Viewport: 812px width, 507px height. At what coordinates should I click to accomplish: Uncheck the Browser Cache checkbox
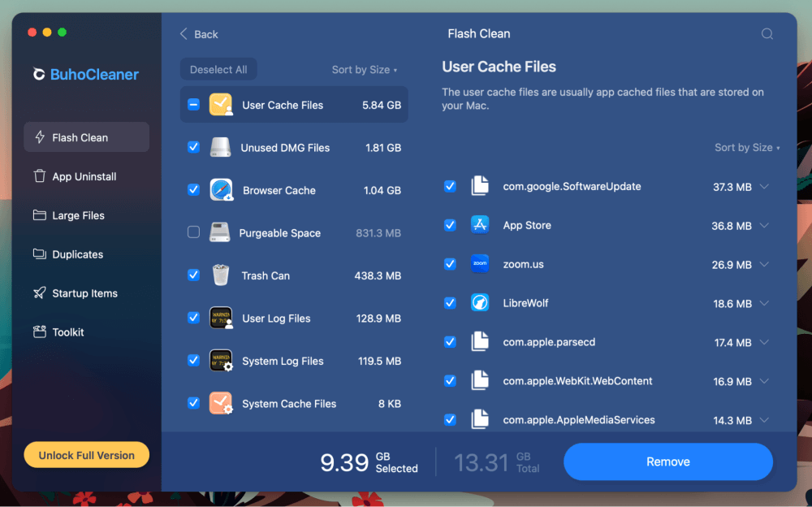[193, 190]
